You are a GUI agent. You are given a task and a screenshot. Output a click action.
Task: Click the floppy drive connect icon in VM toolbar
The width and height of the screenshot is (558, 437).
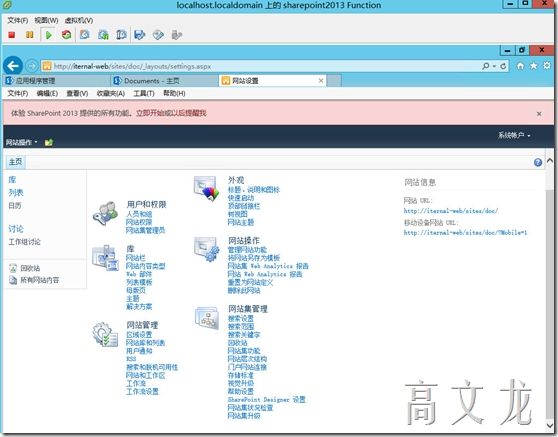(x=140, y=35)
